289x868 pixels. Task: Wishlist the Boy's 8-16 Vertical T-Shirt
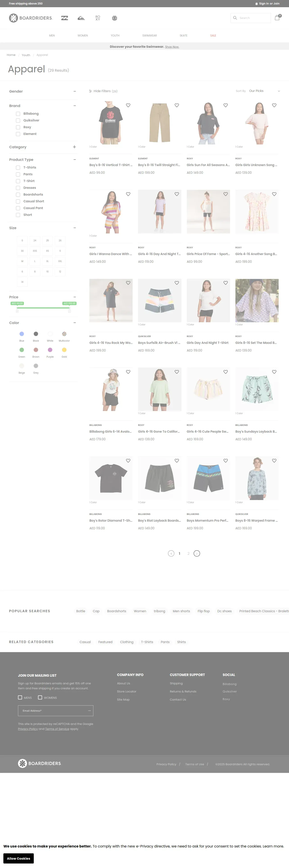pyautogui.click(x=128, y=105)
